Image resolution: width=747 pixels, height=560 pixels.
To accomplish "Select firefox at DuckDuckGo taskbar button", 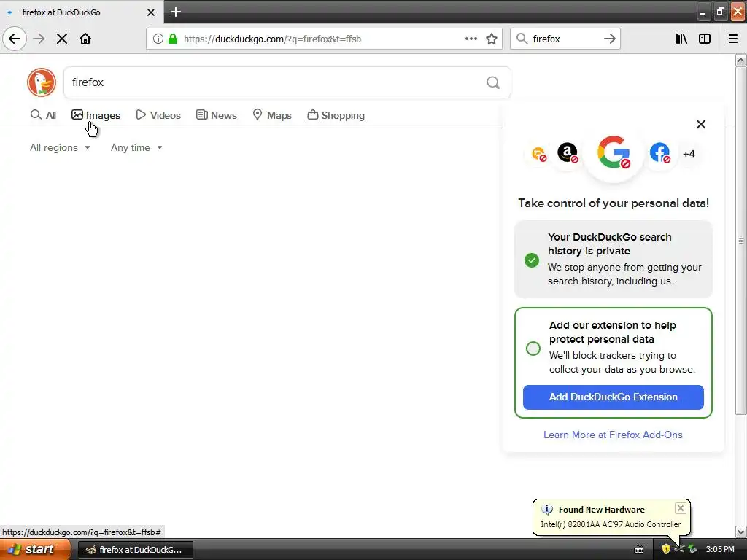I will [135, 550].
